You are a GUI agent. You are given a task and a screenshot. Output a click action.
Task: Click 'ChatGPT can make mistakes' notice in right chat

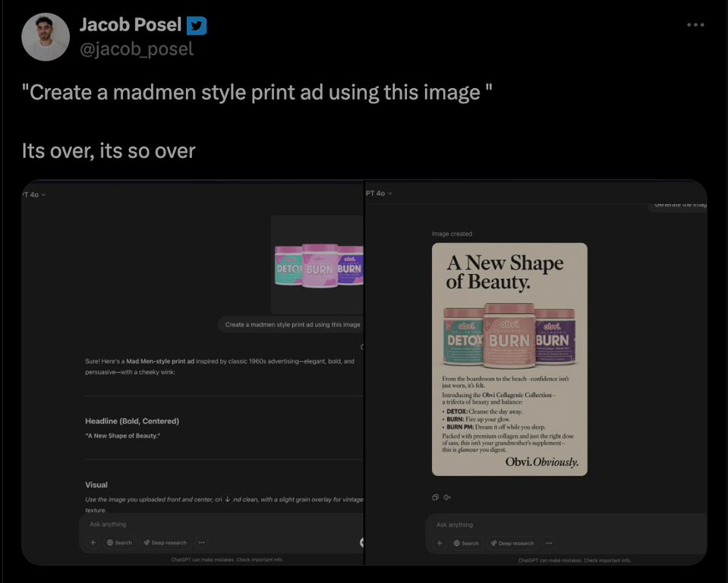click(575, 560)
